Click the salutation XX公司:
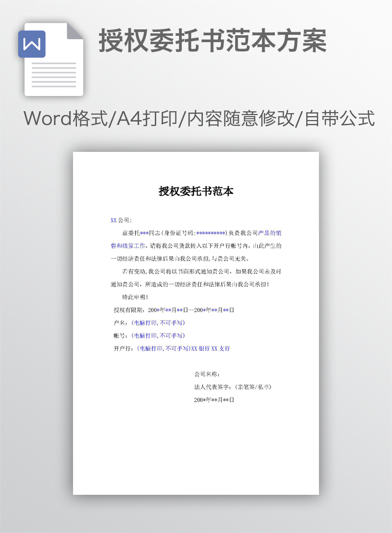The width and height of the screenshot is (392, 533). tap(121, 220)
